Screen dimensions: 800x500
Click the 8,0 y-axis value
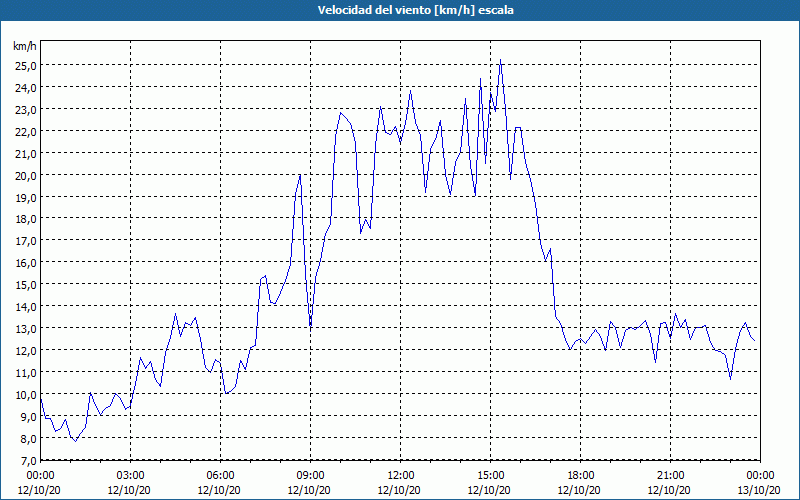[x=28, y=438]
